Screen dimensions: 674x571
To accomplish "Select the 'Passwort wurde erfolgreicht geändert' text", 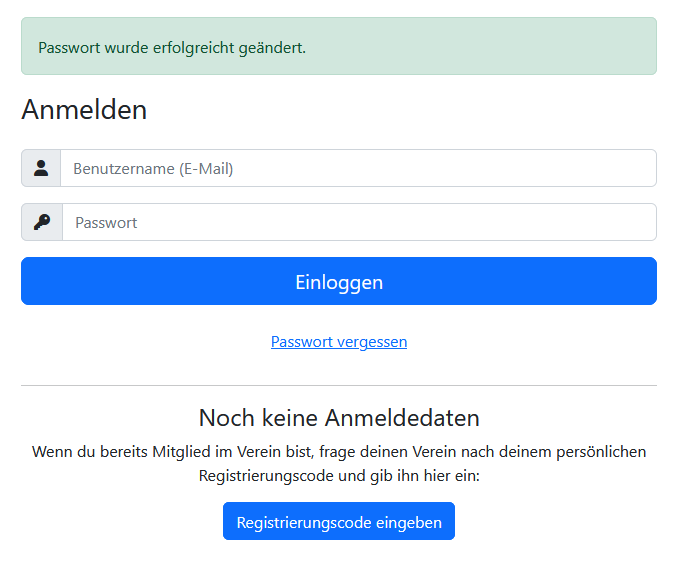I will coord(171,47).
